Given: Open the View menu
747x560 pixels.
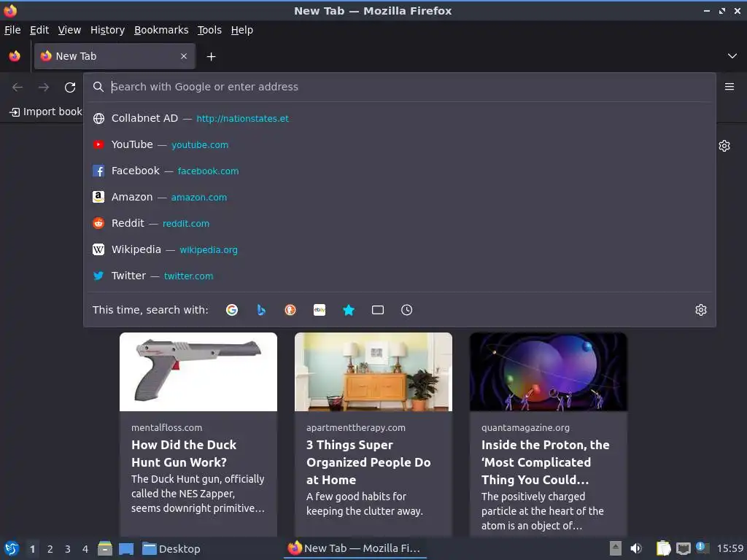Looking at the screenshot, I should (69, 30).
